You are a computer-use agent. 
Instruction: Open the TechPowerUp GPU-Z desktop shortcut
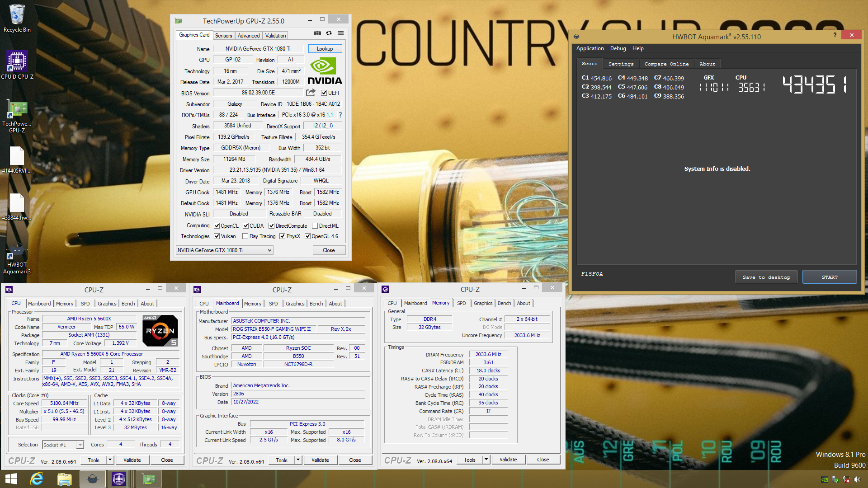click(17, 117)
